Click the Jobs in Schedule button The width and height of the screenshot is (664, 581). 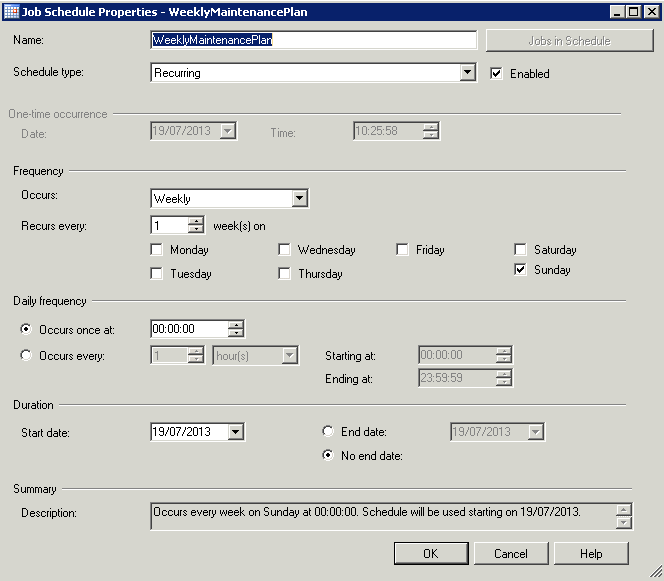[570, 41]
